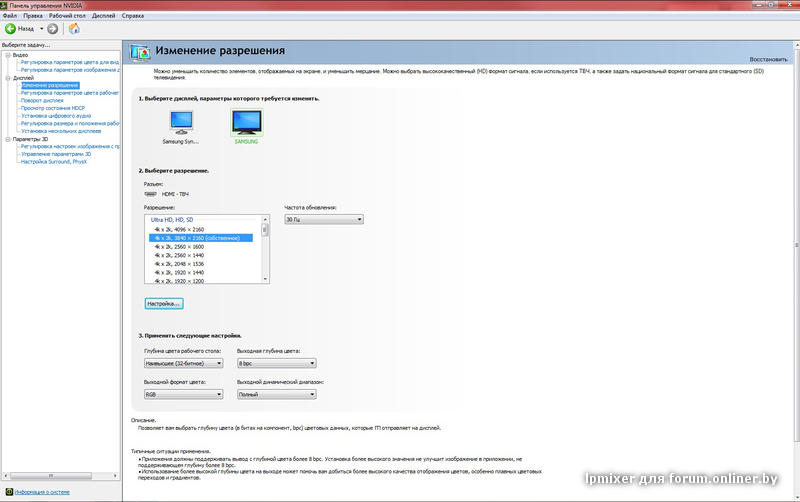This screenshot has height=502, width=800.
Task: Open the Файл menu
Action: click(x=10, y=16)
